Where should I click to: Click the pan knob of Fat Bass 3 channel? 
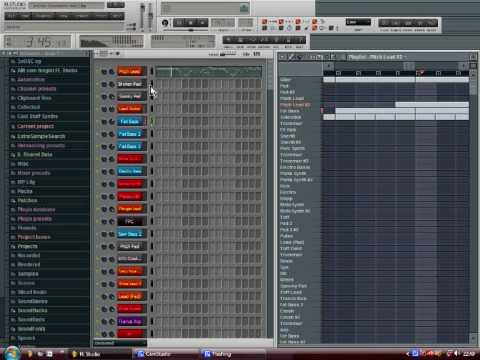tap(104, 147)
